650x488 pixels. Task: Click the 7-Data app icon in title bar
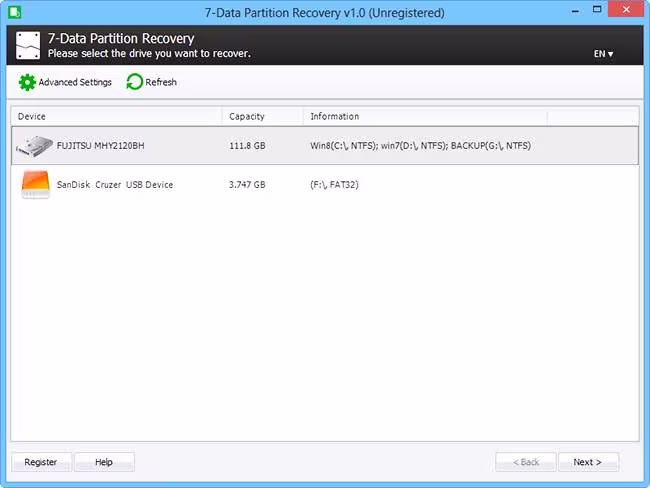pos(17,13)
